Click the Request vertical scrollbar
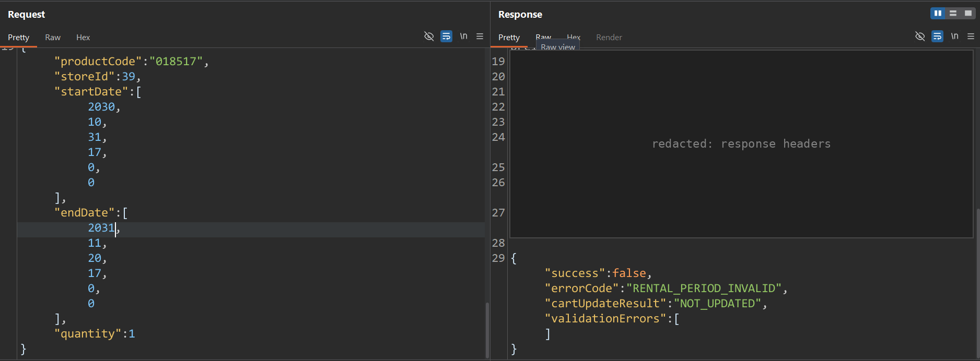980x361 pixels. 487,330
